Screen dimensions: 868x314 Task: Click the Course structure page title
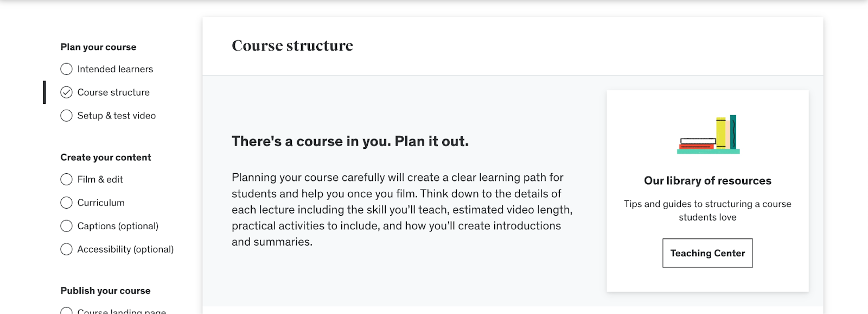(292, 46)
